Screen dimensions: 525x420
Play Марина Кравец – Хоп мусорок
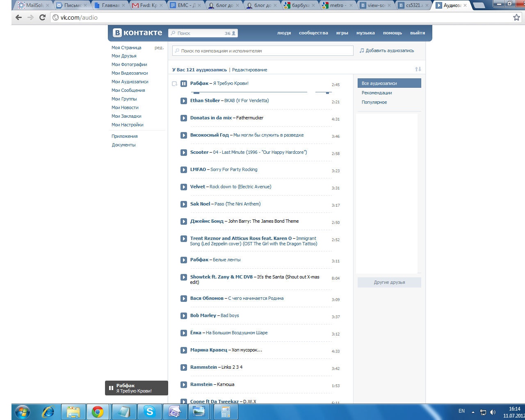pyautogui.click(x=184, y=350)
